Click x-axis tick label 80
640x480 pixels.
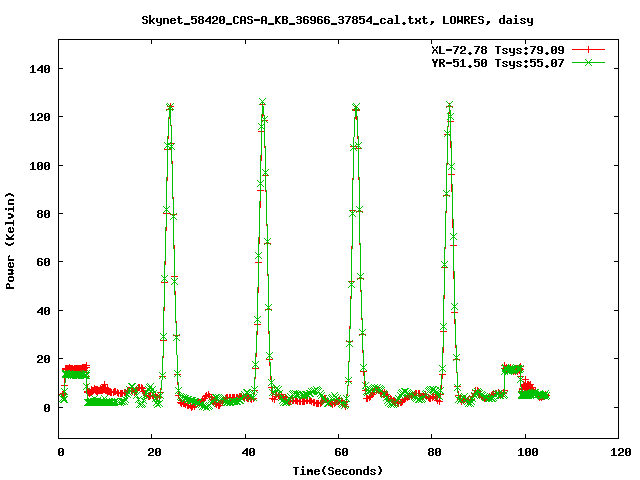434,452
